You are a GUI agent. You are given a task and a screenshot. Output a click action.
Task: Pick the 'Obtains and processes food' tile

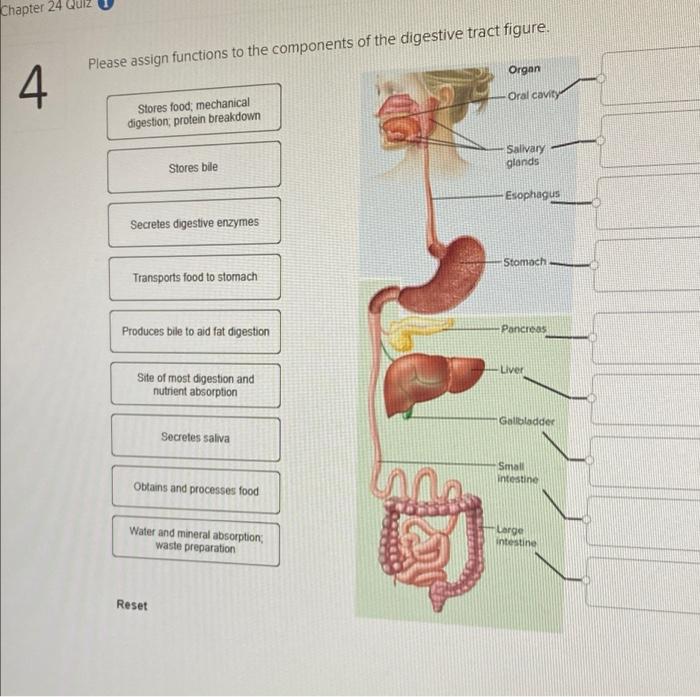(x=196, y=489)
